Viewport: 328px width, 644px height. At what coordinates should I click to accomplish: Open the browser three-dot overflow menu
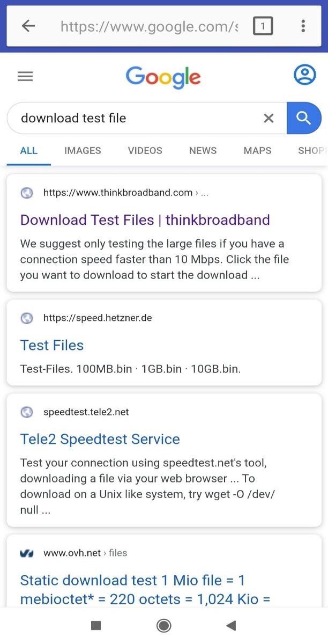[x=303, y=26]
